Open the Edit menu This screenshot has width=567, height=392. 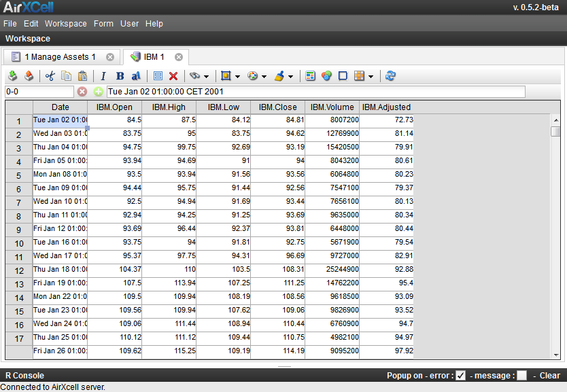click(x=31, y=24)
